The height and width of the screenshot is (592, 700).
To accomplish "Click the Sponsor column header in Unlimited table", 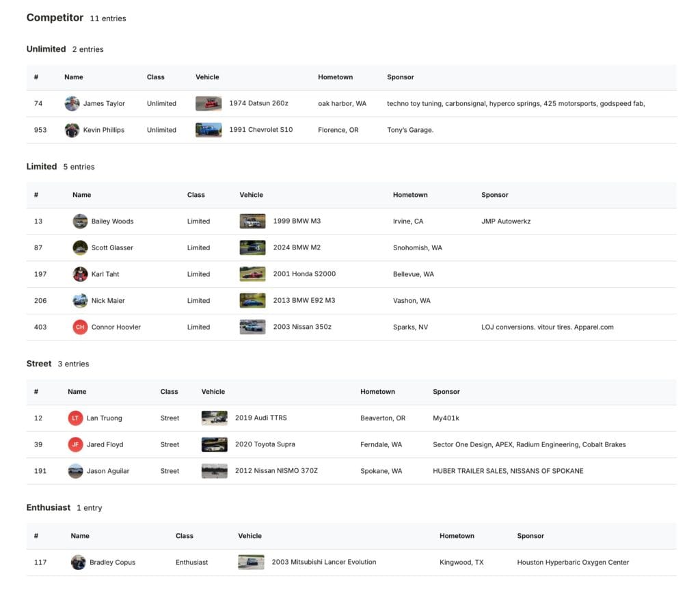I will point(401,77).
